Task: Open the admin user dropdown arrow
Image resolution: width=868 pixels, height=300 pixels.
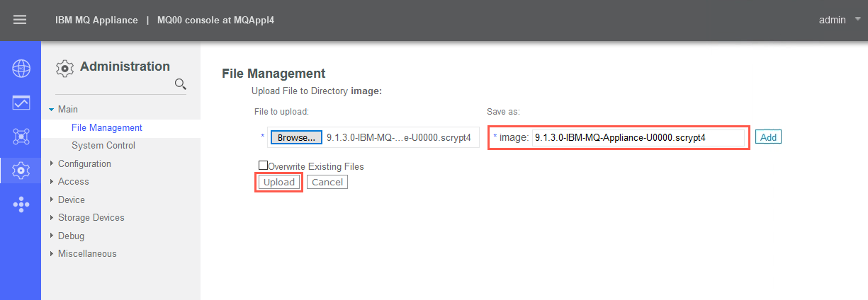Action: pos(857,19)
